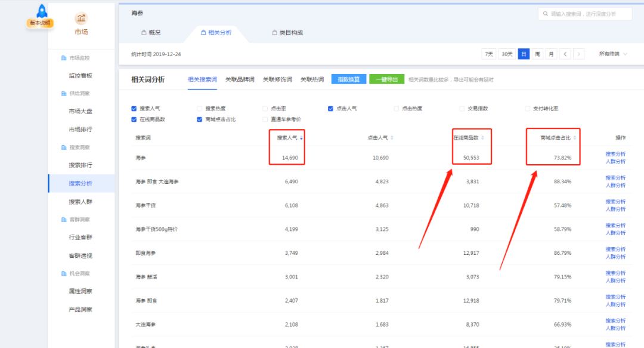Switch to 关联修饰词 sub-tab
This screenshot has height=348, width=644.
(277, 79)
